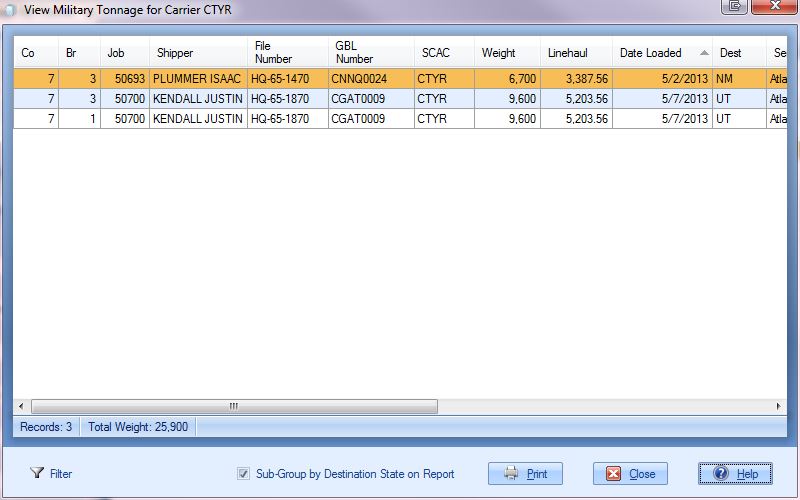Click the printer icon on Print button
This screenshot has width=800, height=500.
point(510,474)
